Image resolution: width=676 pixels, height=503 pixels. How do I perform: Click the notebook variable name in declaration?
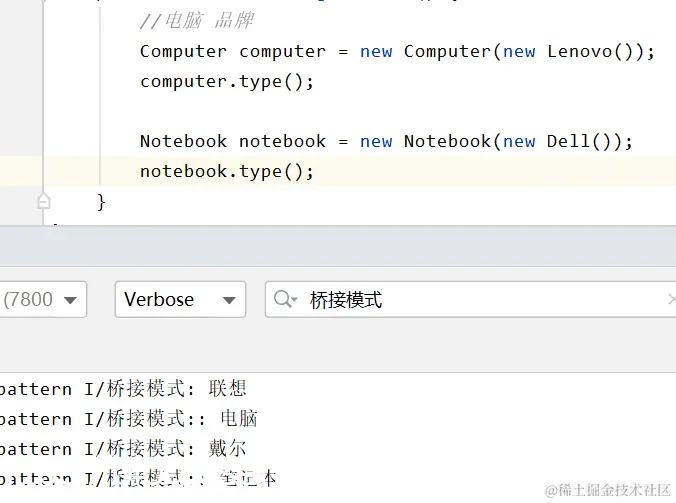point(282,141)
